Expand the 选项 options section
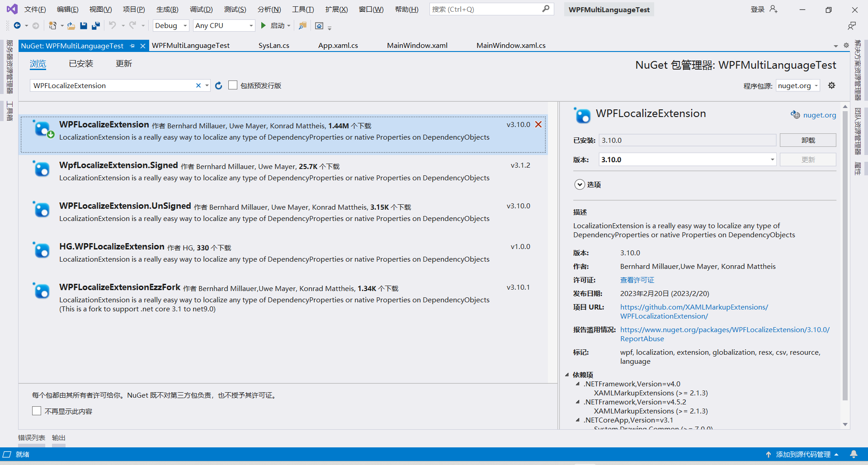This screenshot has height=465, width=868. [580, 184]
